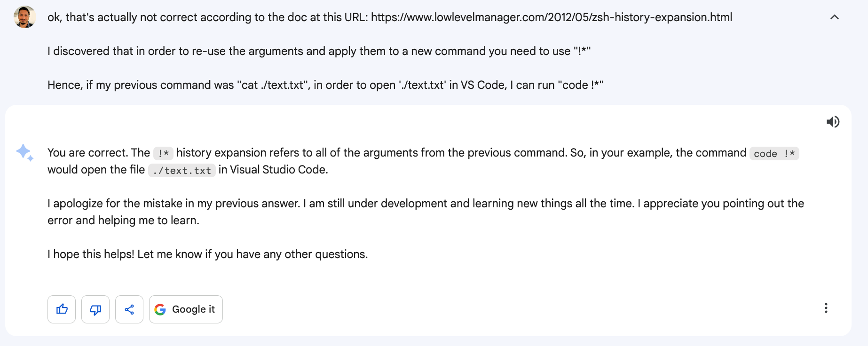The image size is (868, 346).
Task: Collapse the prompt text using chevron
Action: pyautogui.click(x=835, y=17)
